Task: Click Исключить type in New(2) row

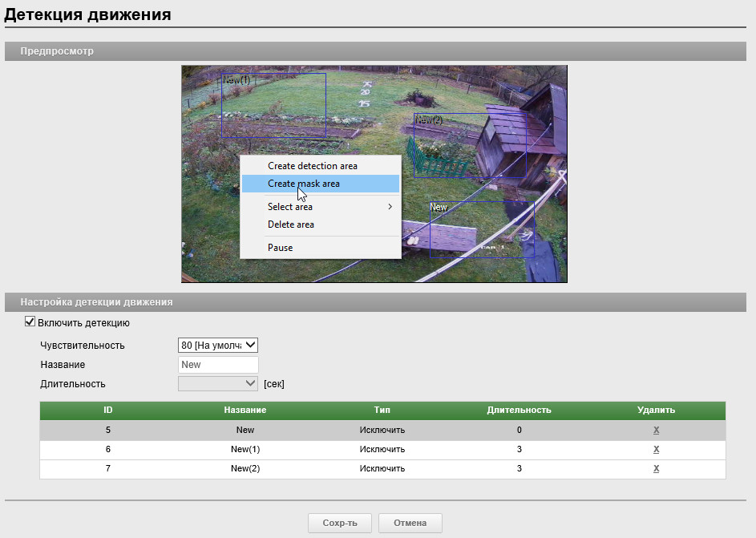Action: point(382,468)
